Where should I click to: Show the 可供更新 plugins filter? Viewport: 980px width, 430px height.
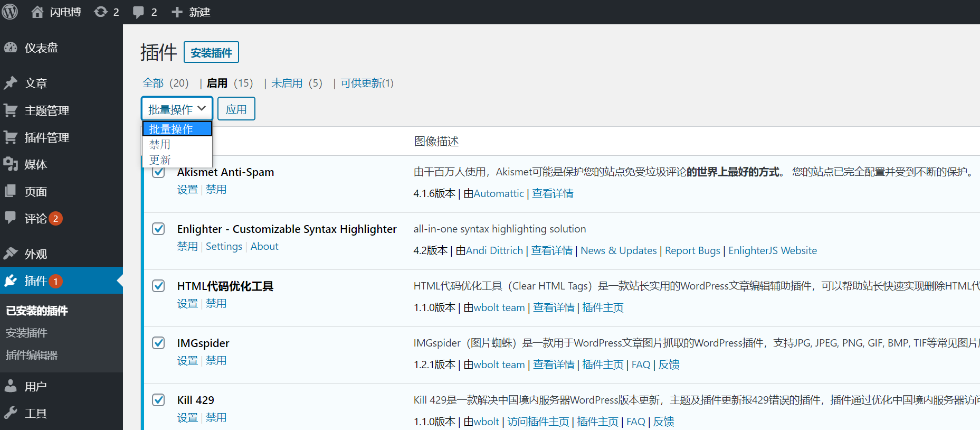[367, 83]
